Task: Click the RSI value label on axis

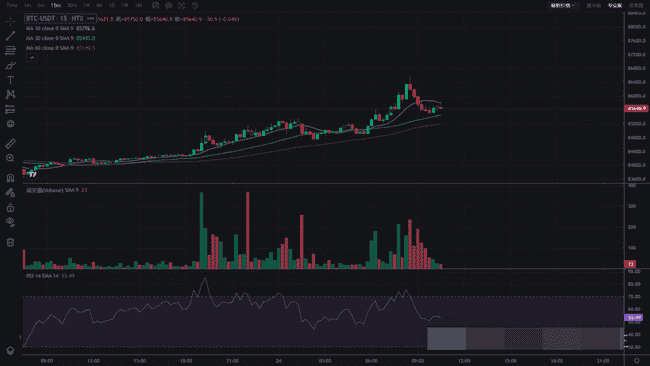Action: [x=633, y=318]
